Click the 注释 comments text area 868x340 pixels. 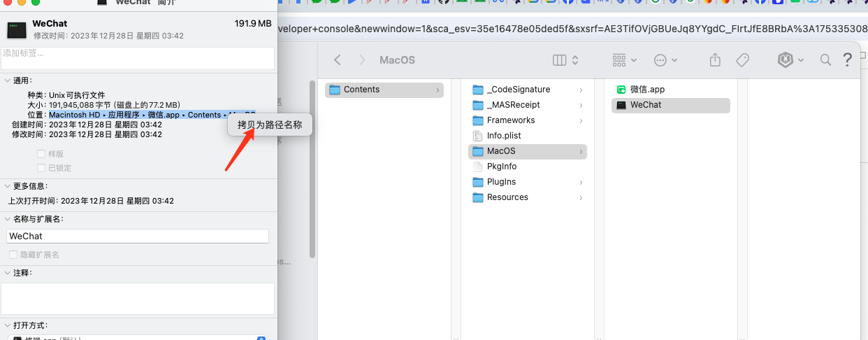(x=138, y=299)
